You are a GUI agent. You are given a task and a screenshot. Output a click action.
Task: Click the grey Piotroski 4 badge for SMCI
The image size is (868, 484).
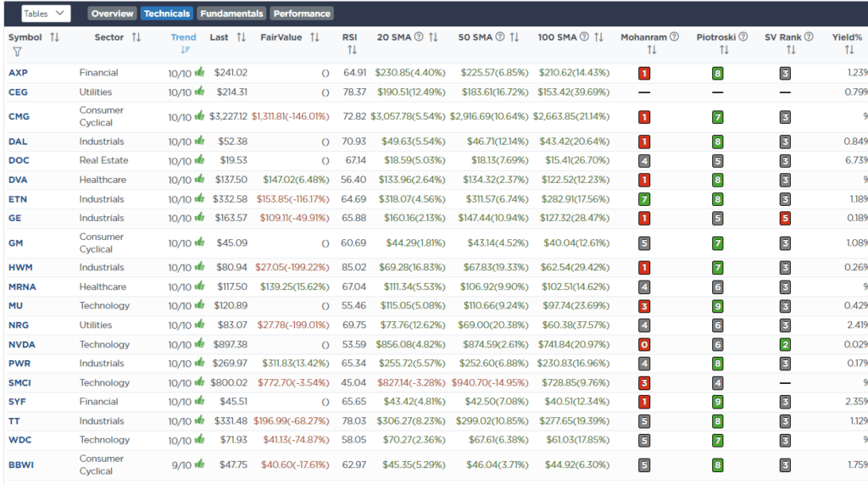click(717, 382)
